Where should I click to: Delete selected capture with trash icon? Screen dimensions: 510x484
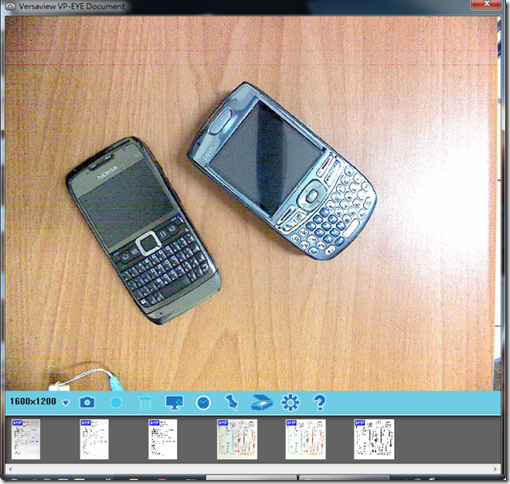(145, 403)
